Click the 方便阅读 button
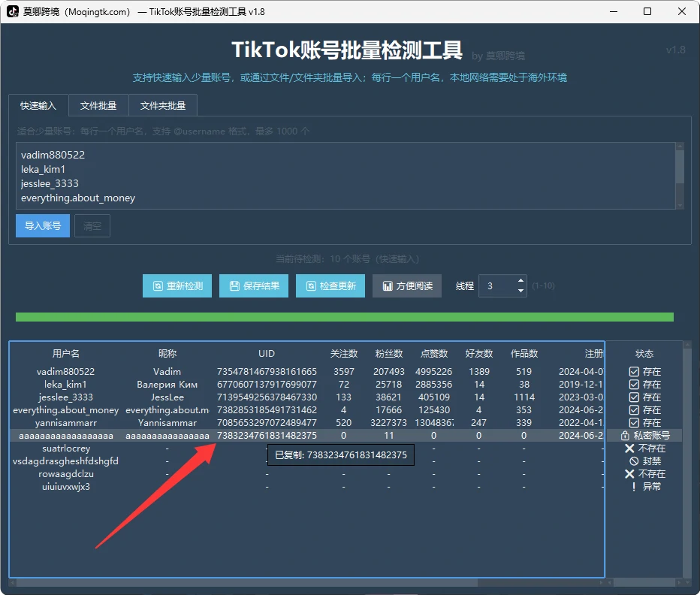 (407, 286)
